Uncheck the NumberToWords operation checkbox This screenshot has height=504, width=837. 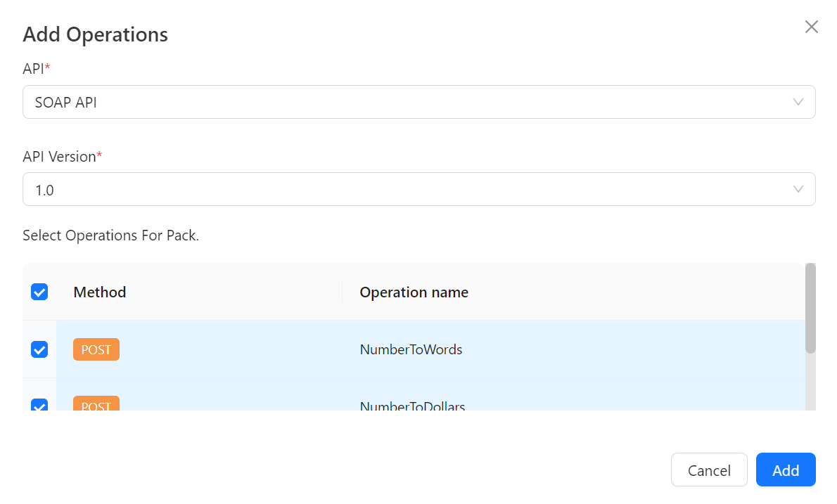coord(39,349)
